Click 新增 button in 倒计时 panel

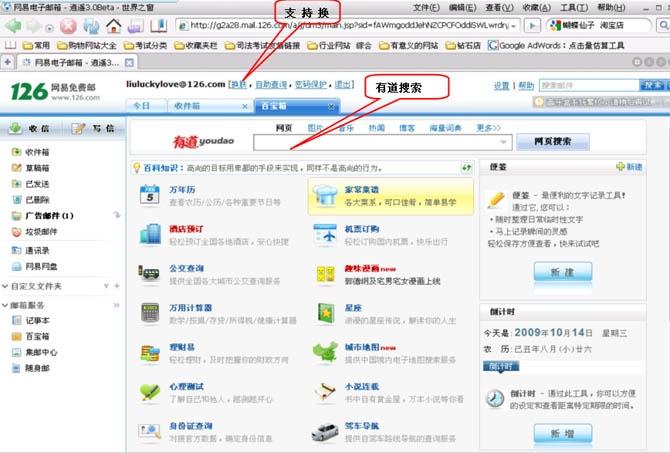pos(563,434)
